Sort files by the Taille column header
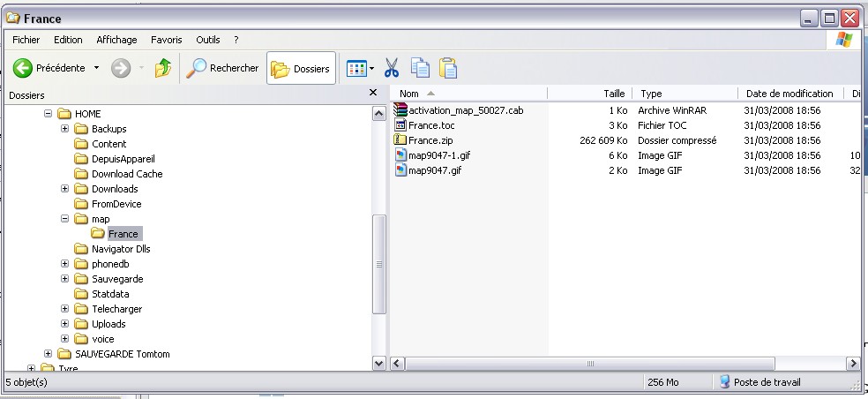868x399 pixels. [589, 94]
